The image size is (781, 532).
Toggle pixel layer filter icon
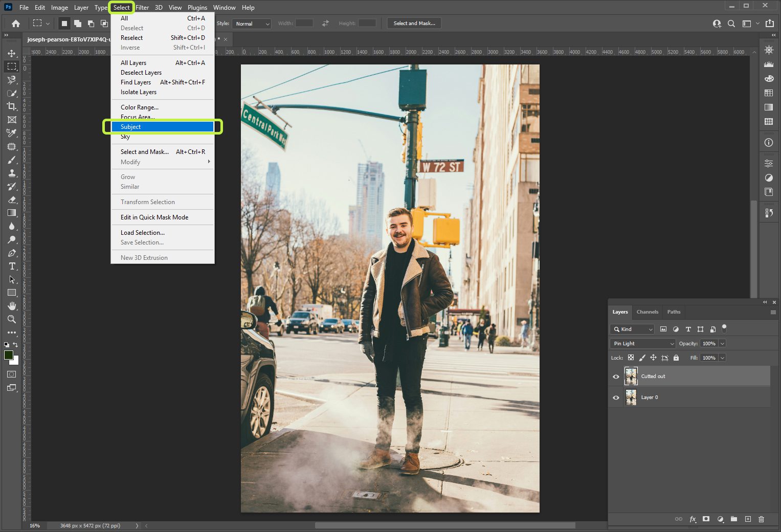[x=663, y=329]
